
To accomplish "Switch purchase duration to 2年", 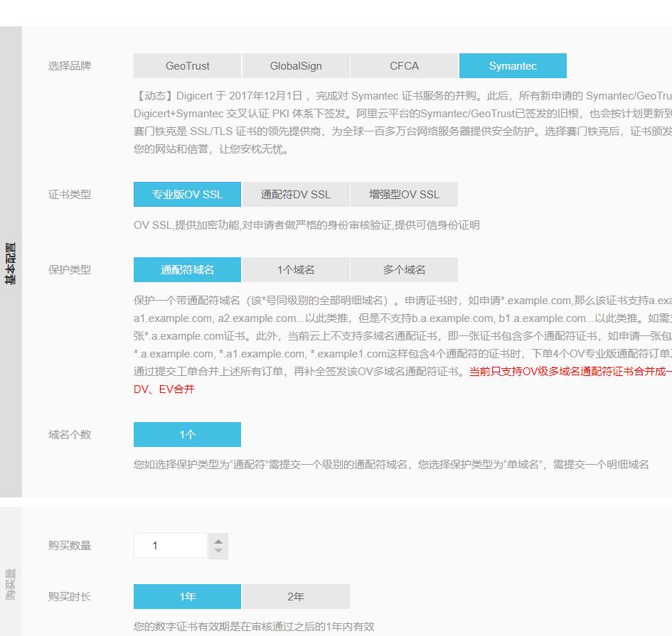I will [x=295, y=596].
